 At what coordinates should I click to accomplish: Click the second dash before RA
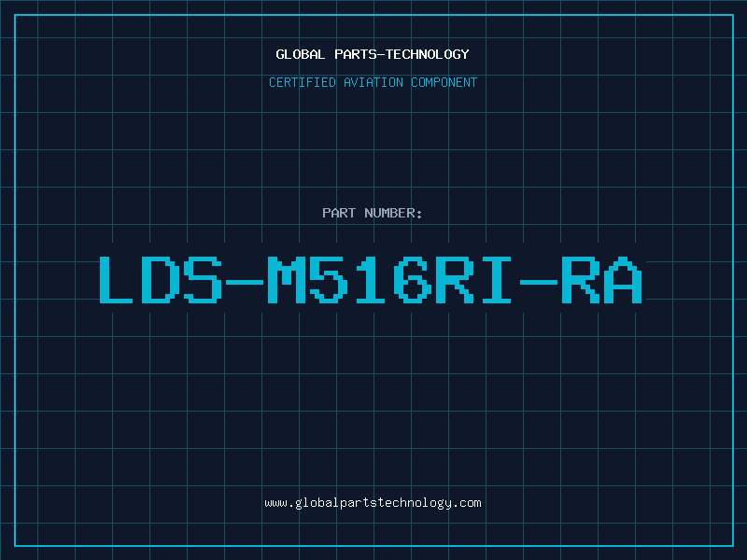[x=539, y=282]
